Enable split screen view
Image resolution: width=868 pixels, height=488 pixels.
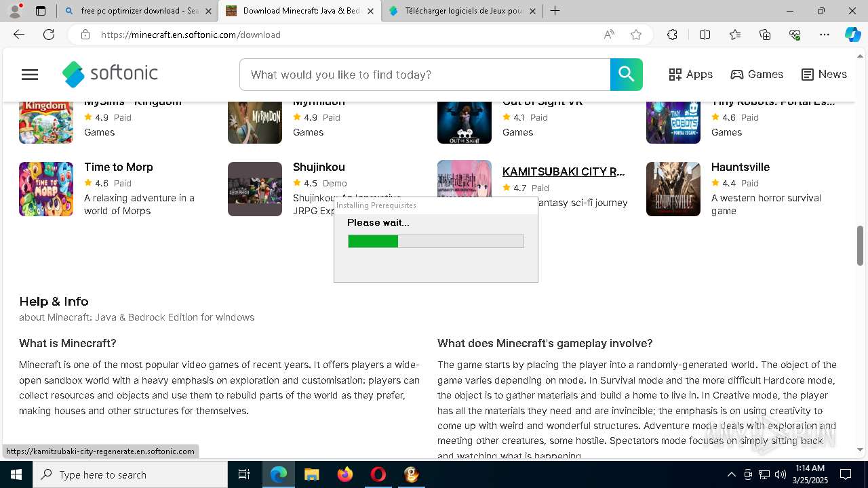tap(705, 35)
